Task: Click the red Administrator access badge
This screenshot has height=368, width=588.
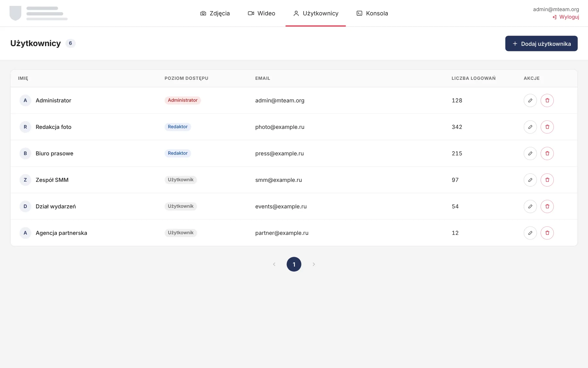Action: 183,100
